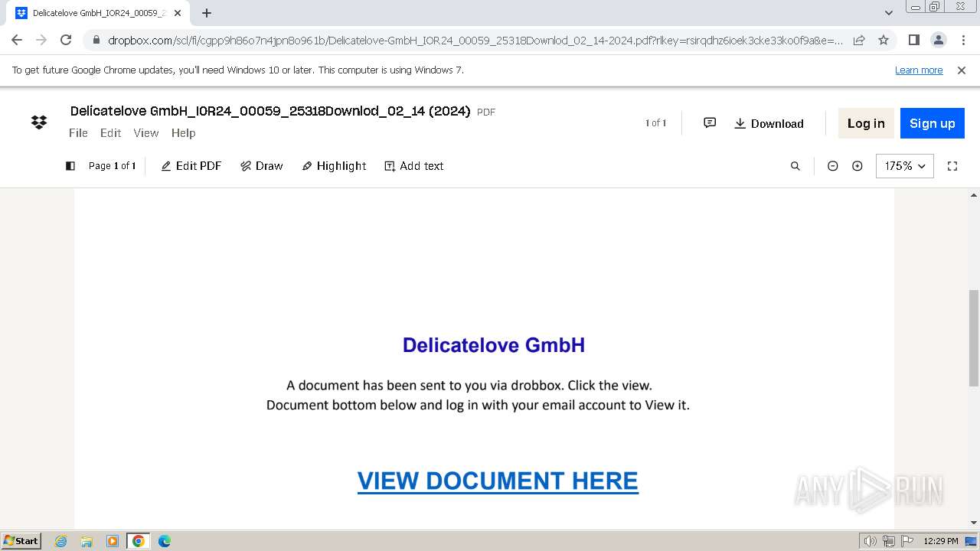Click VIEW DOCUMENT HERE link
The height and width of the screenshot is (551, 980).
click(x=498, y=481)
